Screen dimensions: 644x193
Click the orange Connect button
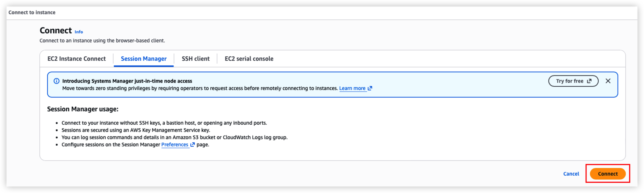608,174
